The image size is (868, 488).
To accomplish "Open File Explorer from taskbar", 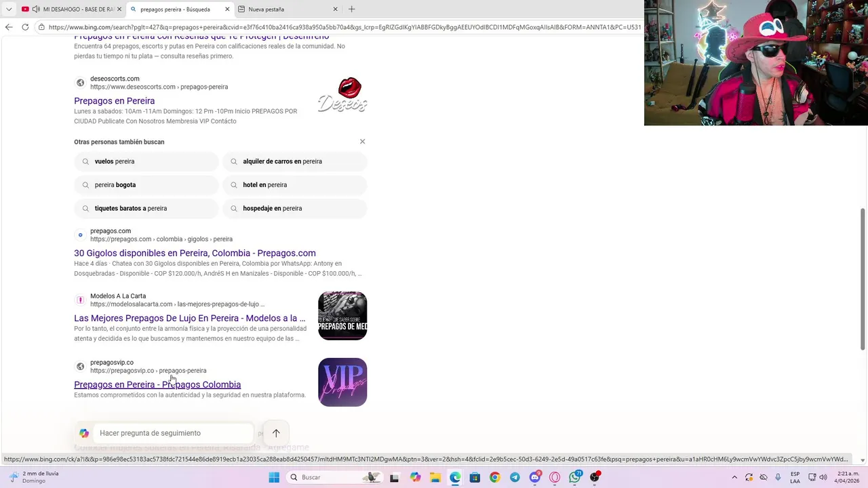I will click(x=435, y=477).
